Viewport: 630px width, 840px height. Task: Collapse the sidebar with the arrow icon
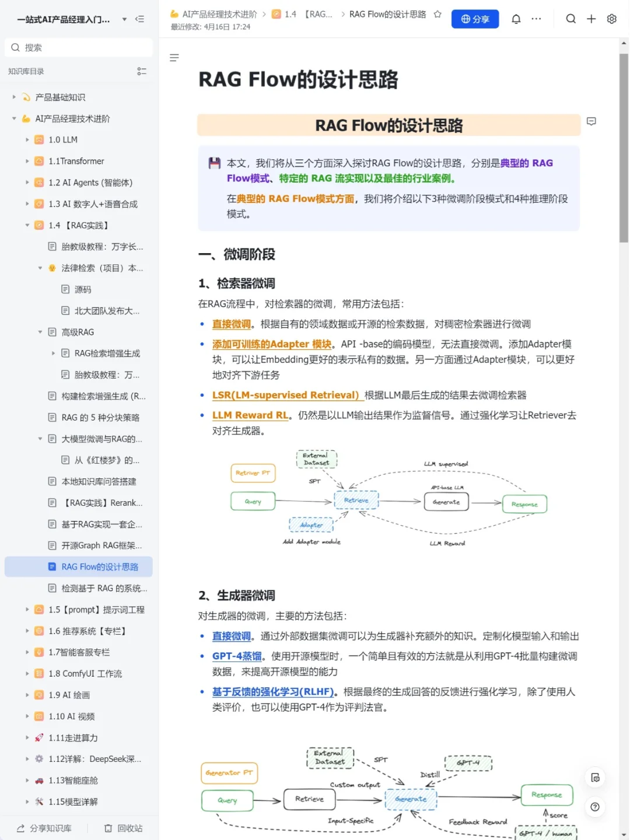140,19
